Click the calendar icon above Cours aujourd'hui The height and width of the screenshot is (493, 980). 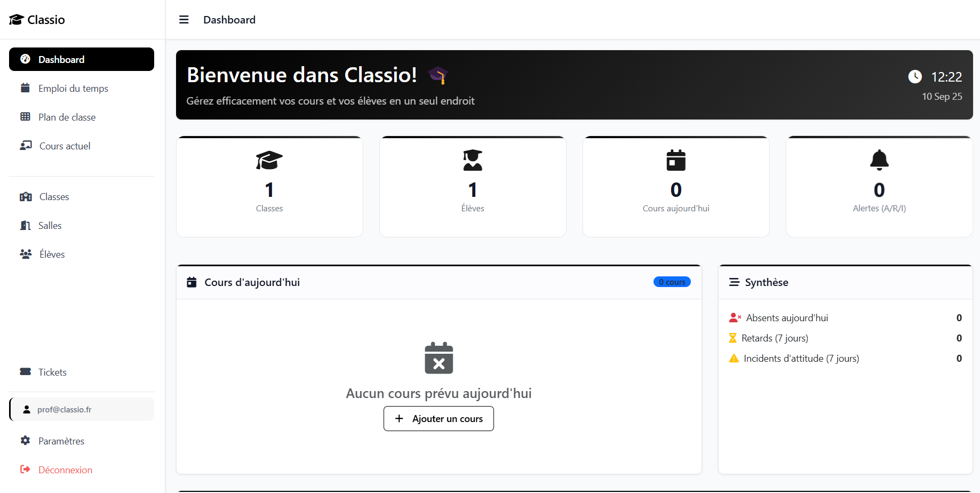coord(676,160)
